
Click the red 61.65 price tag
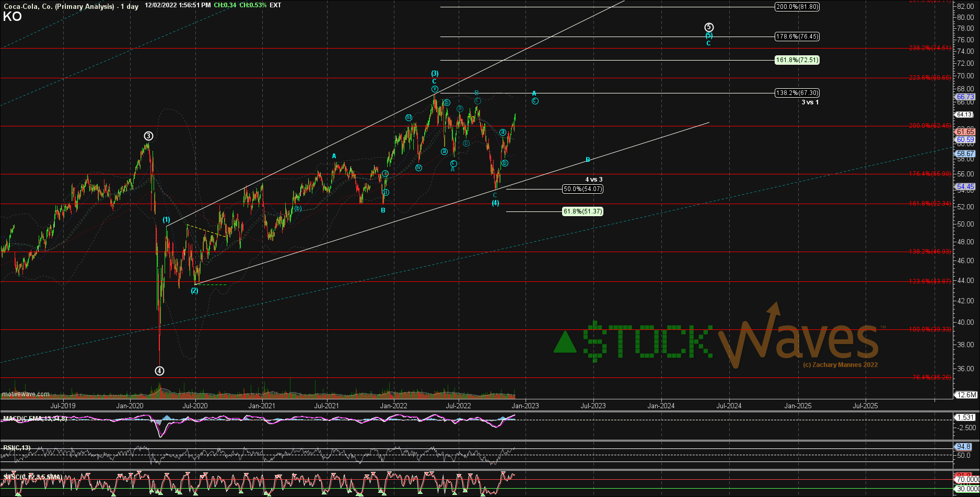point(965,132)
